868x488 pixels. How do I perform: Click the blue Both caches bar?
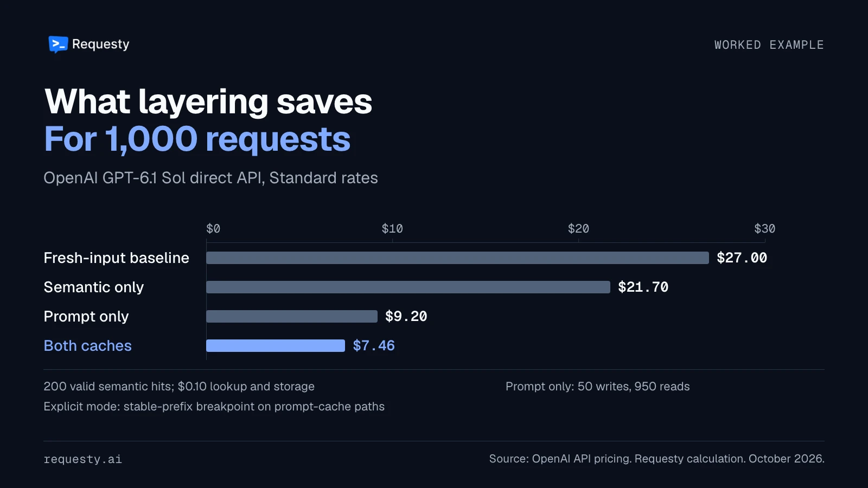276,345
